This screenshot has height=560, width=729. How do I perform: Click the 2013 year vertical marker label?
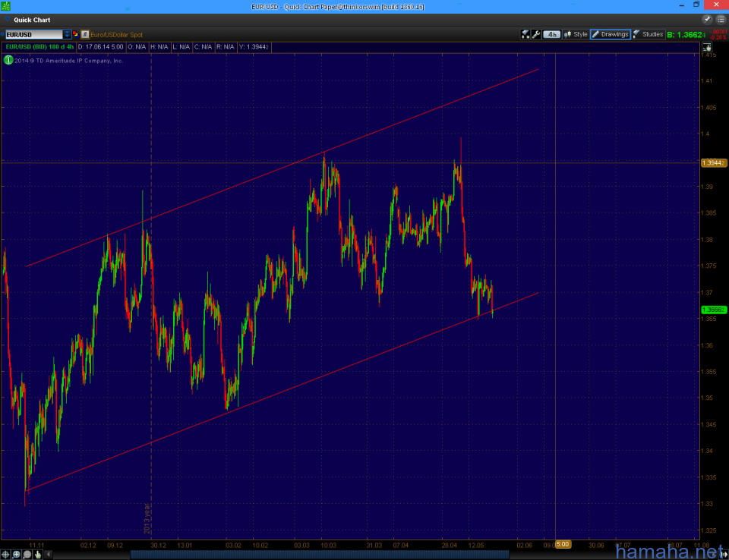[147, 518]
